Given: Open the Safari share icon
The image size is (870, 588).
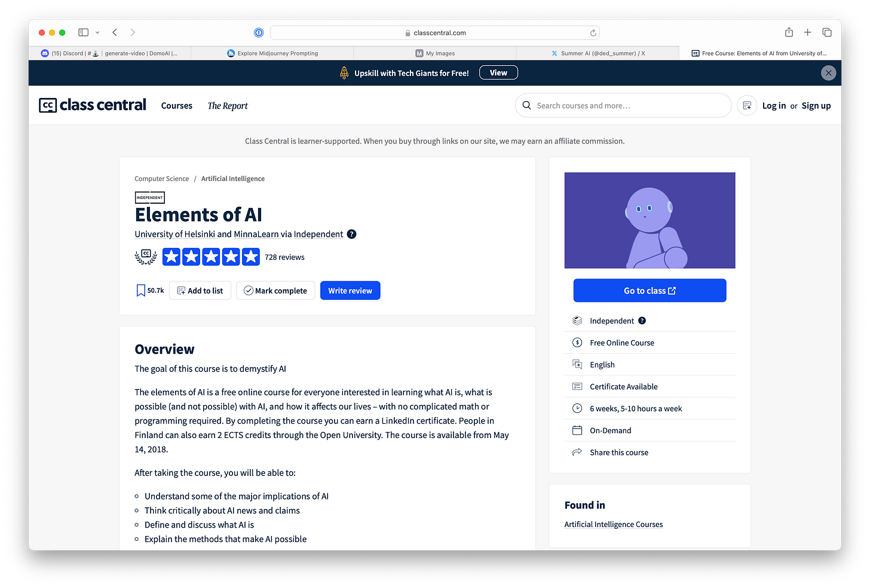Looking at the screenshot, I should coord(789,32).
